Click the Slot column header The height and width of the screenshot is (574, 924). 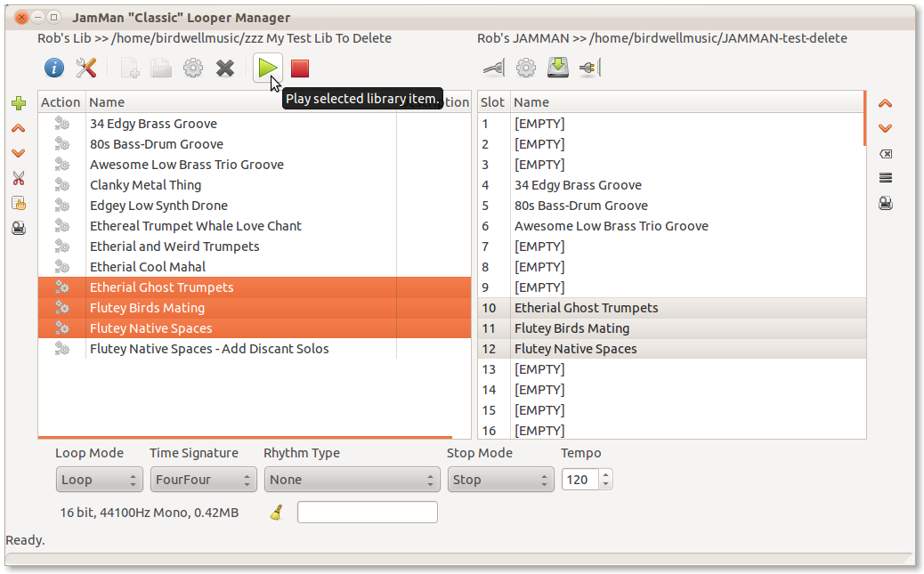click(x=492, y=102)
